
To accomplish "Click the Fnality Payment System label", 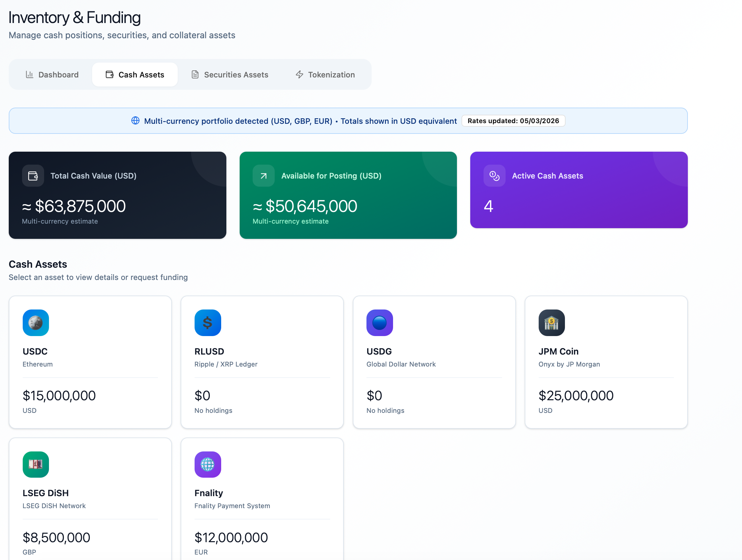I will point(232,506).
